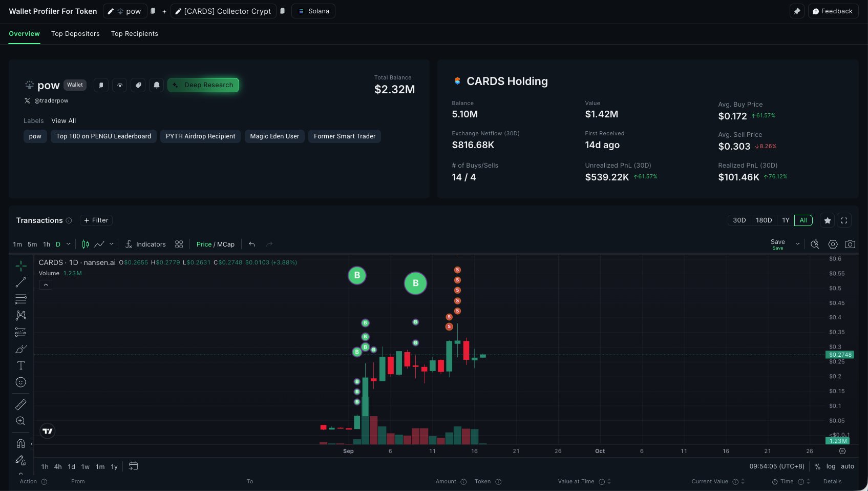
Task: Select the trend line drawing tool
Action: (20, 281)
